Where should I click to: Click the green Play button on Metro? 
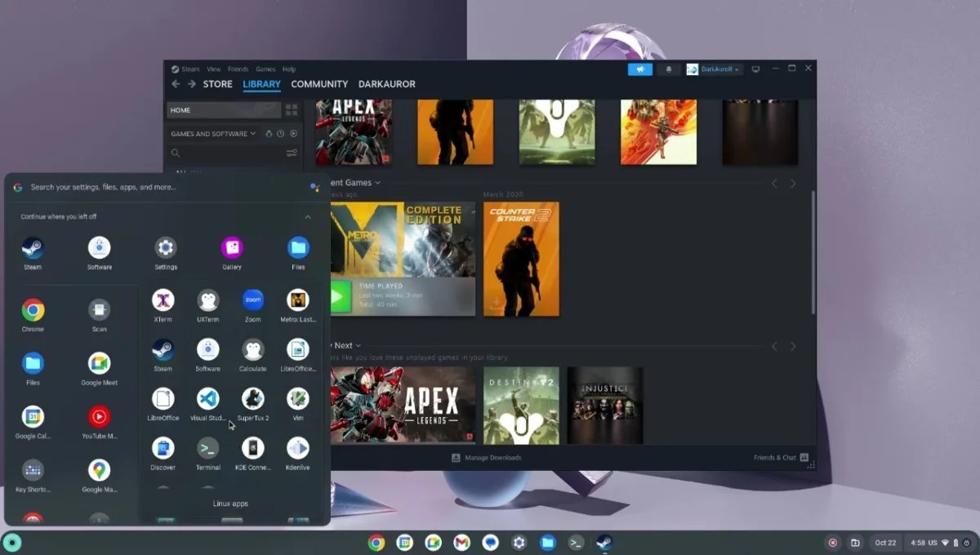340,297
